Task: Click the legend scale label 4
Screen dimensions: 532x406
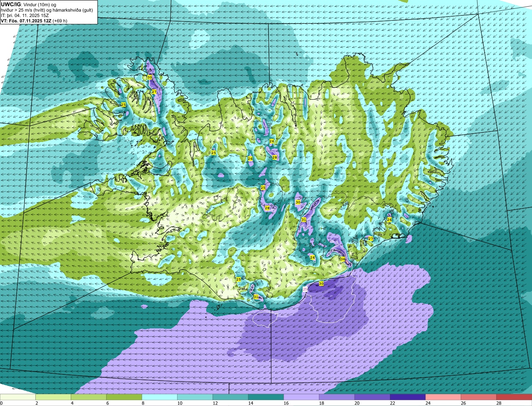Action: pos(72,403)
